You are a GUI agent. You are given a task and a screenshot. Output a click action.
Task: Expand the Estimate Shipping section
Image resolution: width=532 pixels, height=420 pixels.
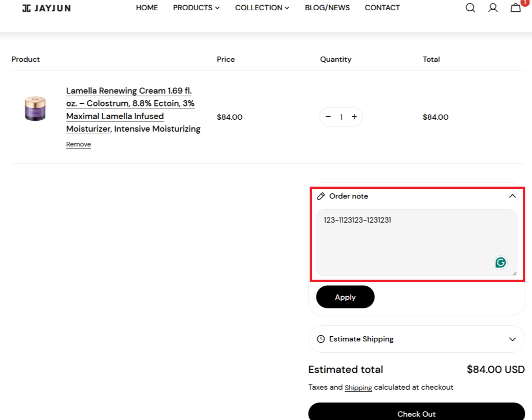(512, 339)
